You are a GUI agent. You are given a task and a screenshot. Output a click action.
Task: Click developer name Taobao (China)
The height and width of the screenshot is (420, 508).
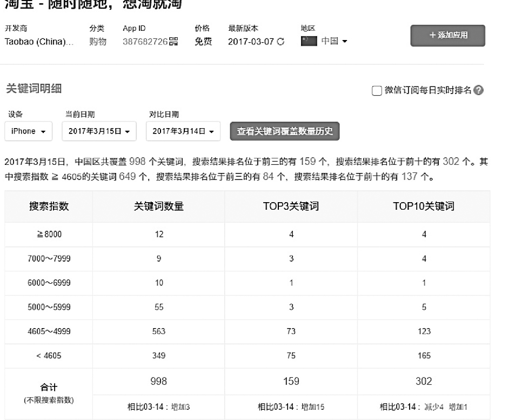[x=39, y=42]
